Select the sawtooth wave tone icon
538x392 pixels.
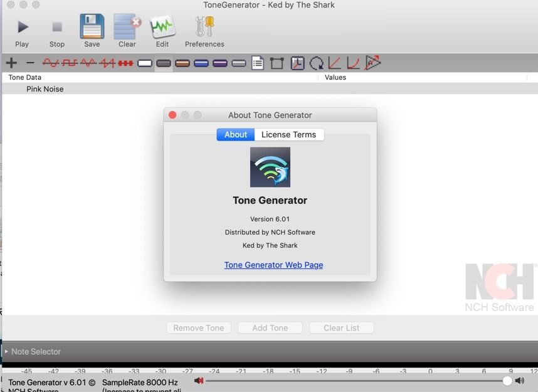point(107,63)
